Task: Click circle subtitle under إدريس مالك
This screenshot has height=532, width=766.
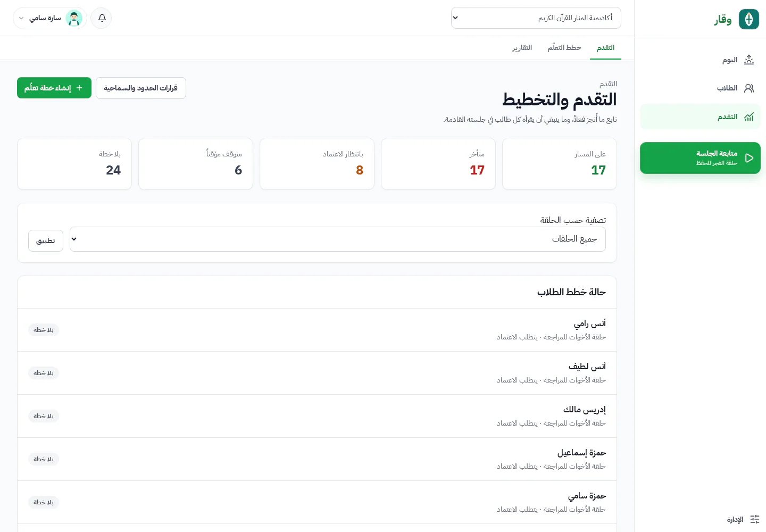Action: pyautogui.click(x=551, y=423)
